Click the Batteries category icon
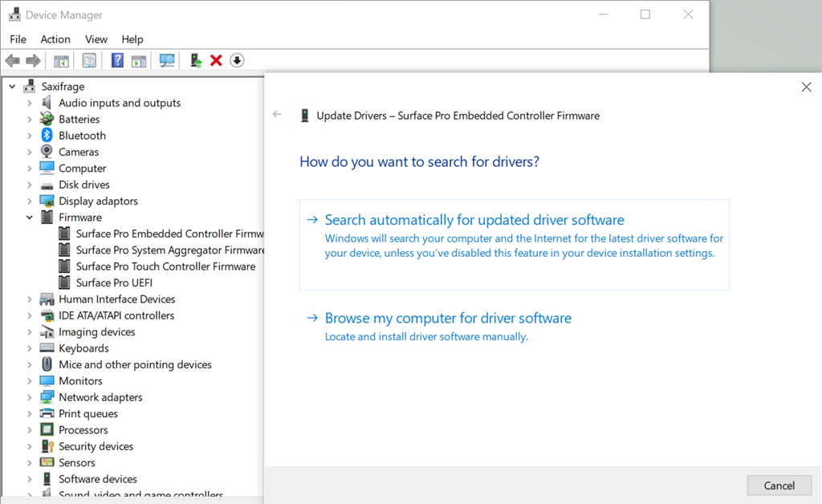Viewport: 822px width, 504px height. click(47, 119)
